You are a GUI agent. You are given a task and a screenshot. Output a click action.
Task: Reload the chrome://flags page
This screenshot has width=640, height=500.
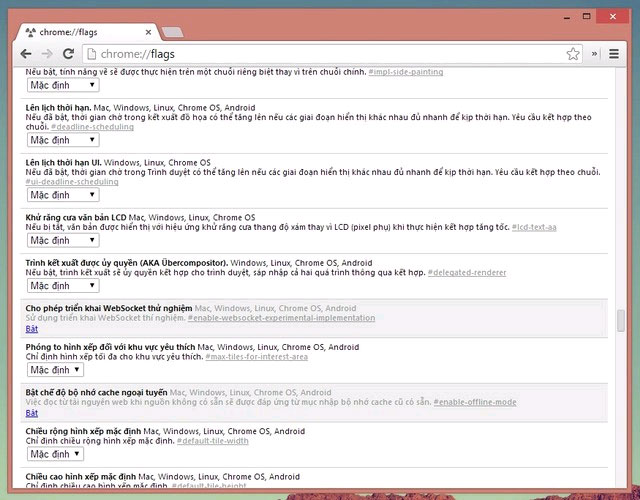[68, 53]
